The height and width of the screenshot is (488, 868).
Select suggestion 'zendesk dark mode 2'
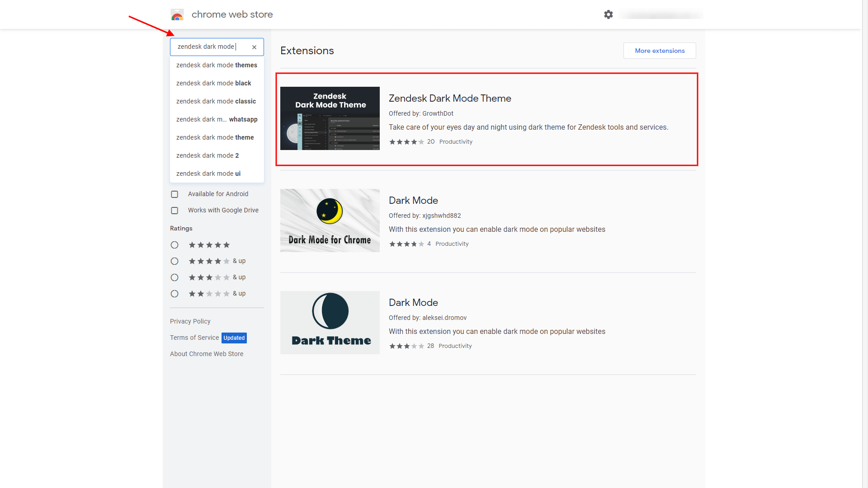coord(217,155)
